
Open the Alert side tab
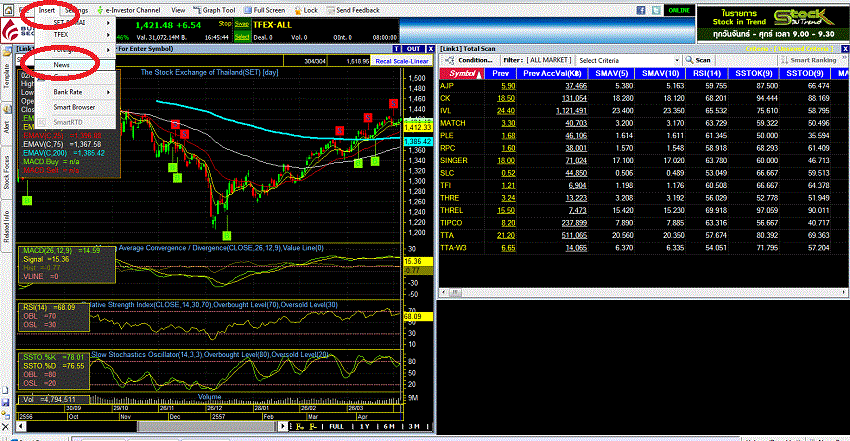click(x=7, y=126)
